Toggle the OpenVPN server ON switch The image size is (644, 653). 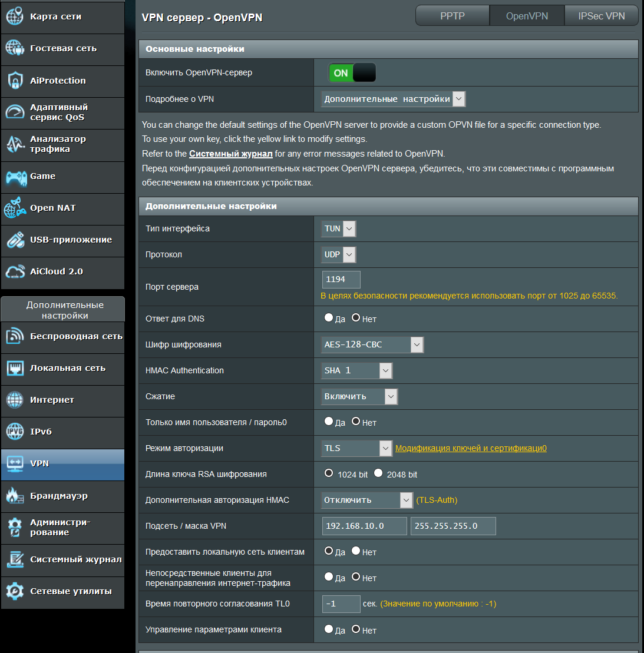(x=352, y=73)
